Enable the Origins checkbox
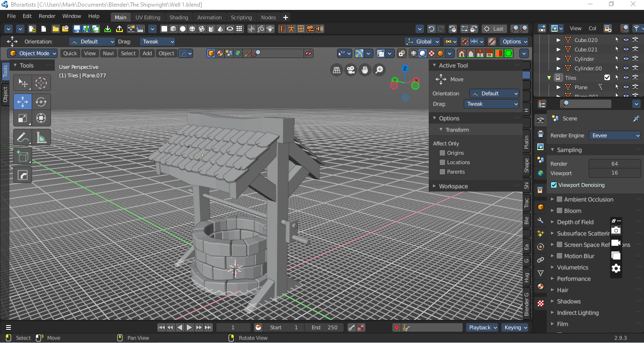The height and width of the screenshot is (343, 644). pos(442,153)
